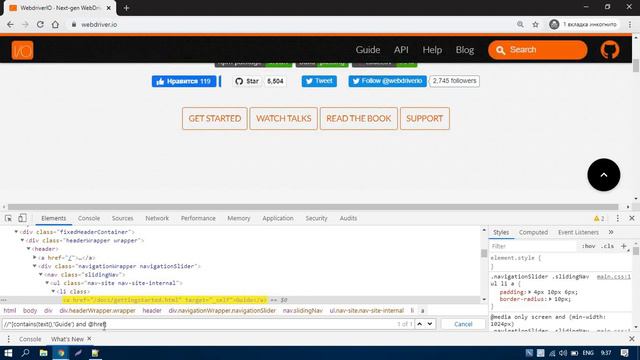640x360 pixels.
Task: Open the Blog navigation link
Action: coord(464,50)
